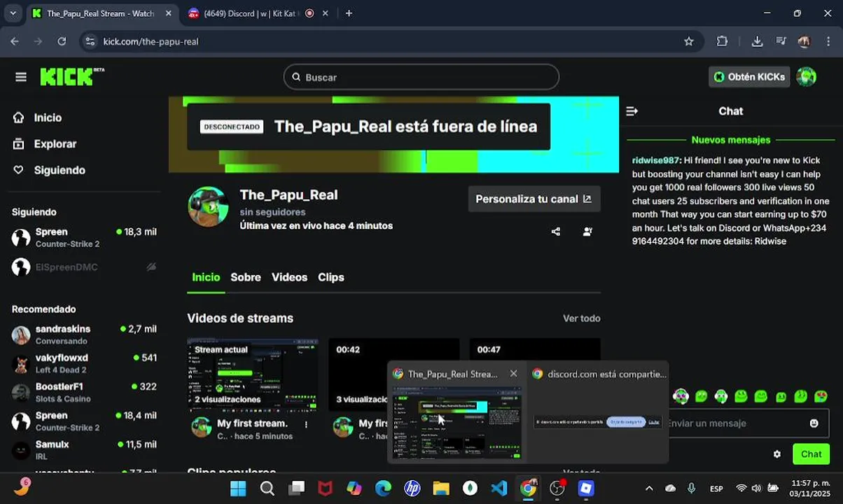Click Personaliza tu canal button

click(534, 199)
